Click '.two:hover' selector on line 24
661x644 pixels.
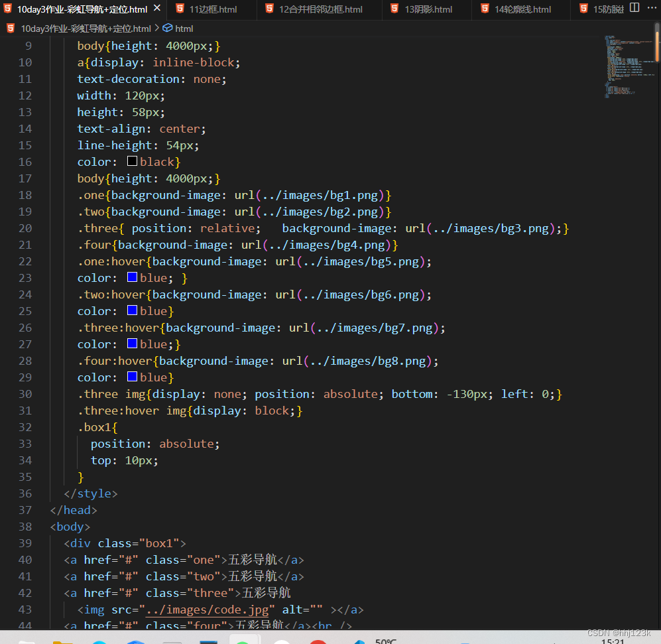click(111, 294)
